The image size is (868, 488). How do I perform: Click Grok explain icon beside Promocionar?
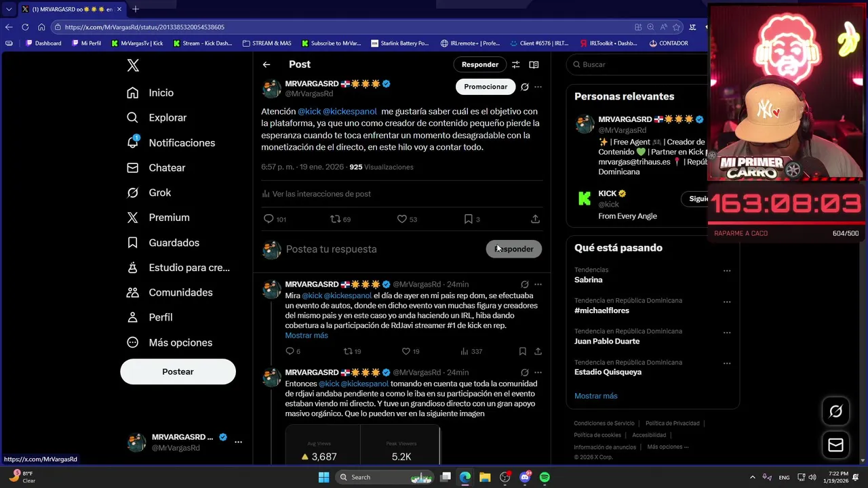pos(524,87)
